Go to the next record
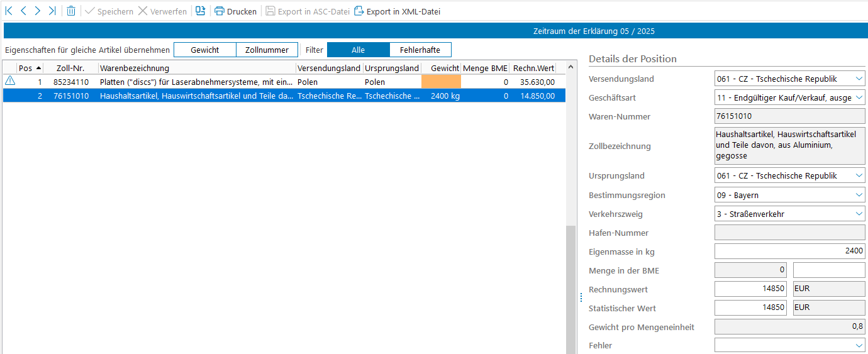Viewport: 868px width, 354px height. 38,11
